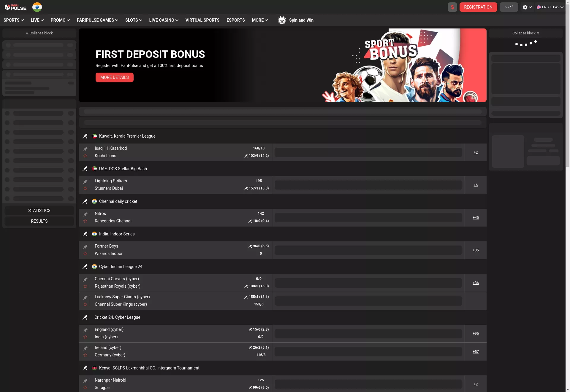Expand the PARIPULSE GAMES menu

coord(97,20)
